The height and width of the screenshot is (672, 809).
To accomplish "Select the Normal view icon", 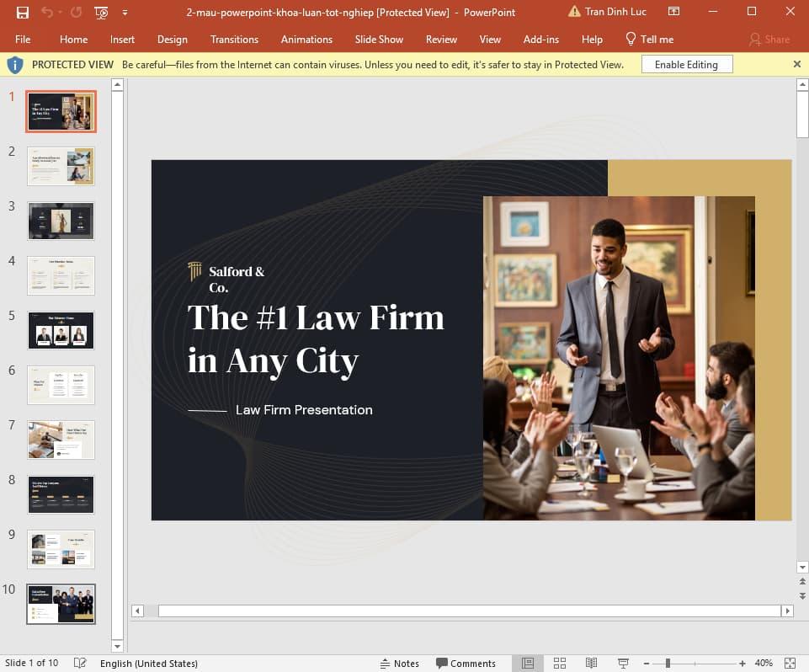I will pos(528,663).
